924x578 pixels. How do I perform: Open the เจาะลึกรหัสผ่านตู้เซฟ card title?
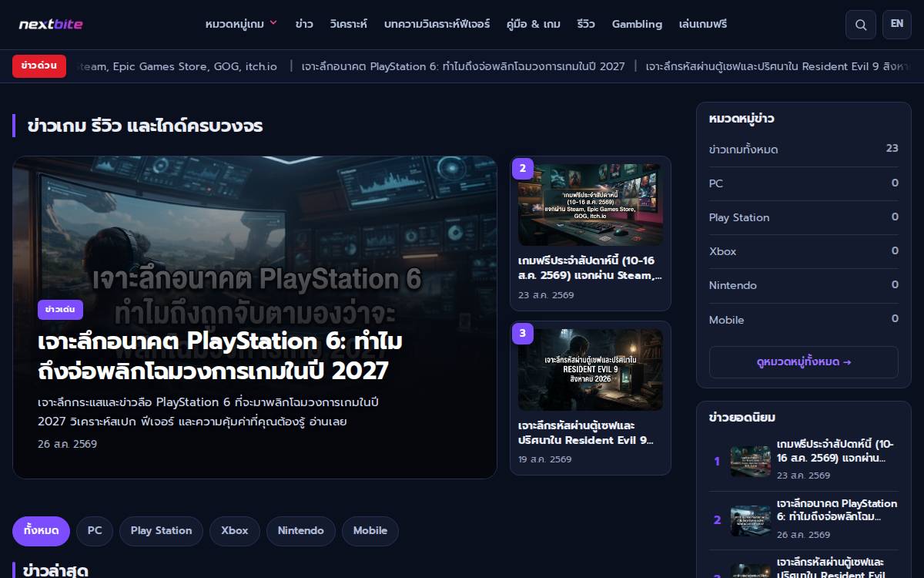[x=587, y=432]
